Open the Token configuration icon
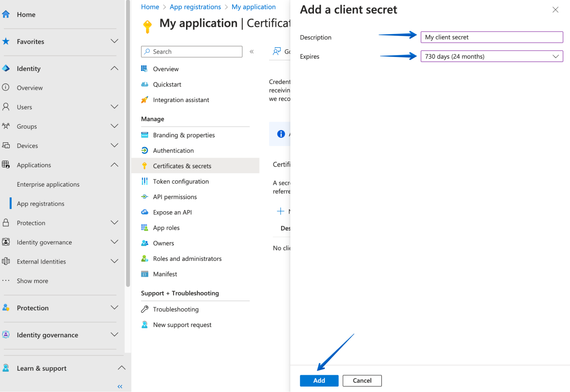The height and width of the screenshot is (392, 570). point(145,181)
